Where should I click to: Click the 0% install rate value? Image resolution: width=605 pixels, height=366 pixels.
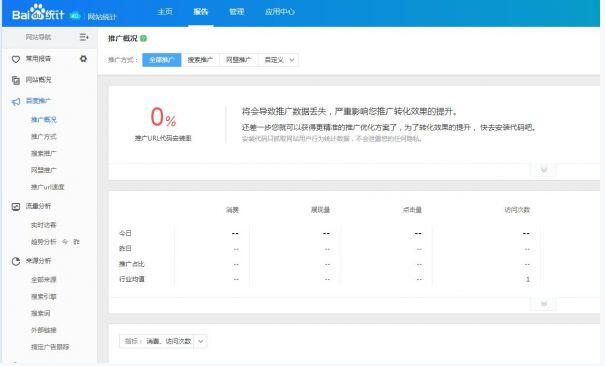pos(163,116)
